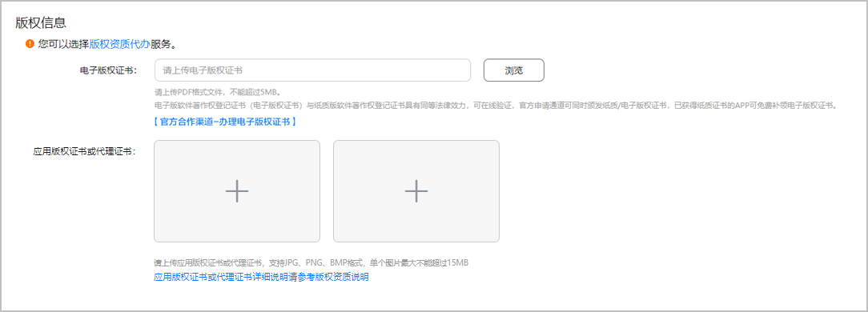Viewport: 868px width, 312px height.
Task: Open 官方合作渠道-办理电子版权证书 link
Action: coord(225,122)
